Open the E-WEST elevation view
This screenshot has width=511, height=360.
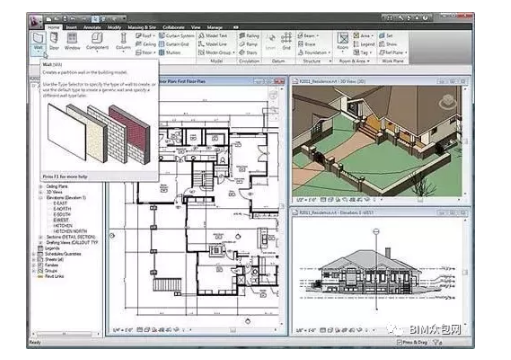[61, 220]
